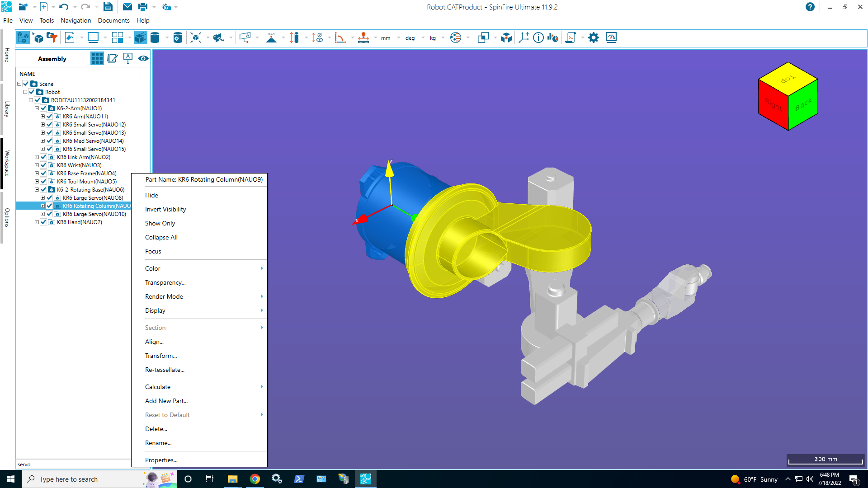
Task: Uncheck the KR6 Large Servo(NAUO10) checkbox
Action: (50, 214)
